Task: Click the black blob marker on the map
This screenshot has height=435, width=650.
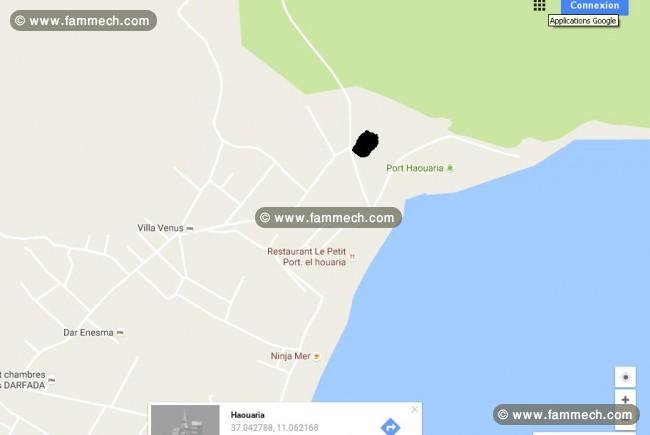Action: pyautogui.click(x=365, y=144)
